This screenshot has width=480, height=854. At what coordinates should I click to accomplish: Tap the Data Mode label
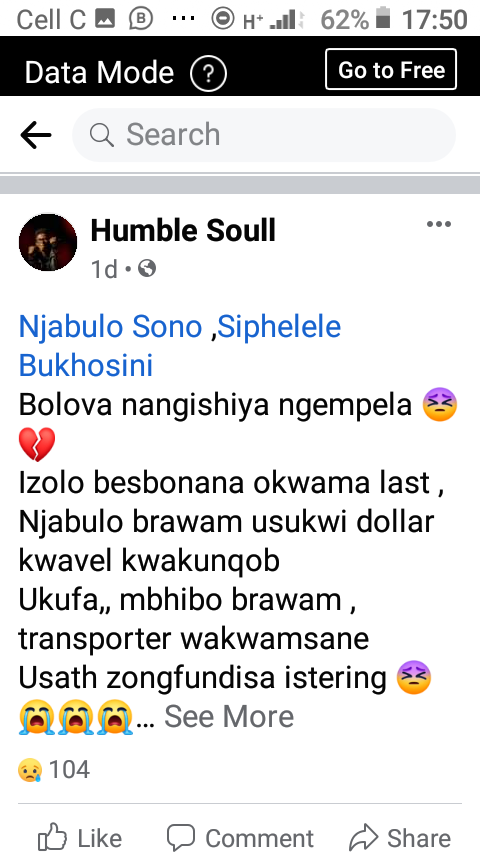[99, 72]
